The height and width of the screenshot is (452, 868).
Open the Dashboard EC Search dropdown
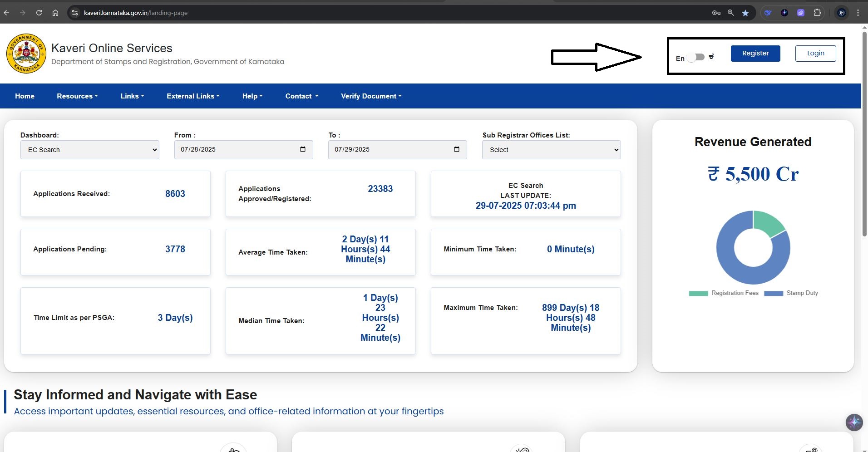[x=89, y=150]
